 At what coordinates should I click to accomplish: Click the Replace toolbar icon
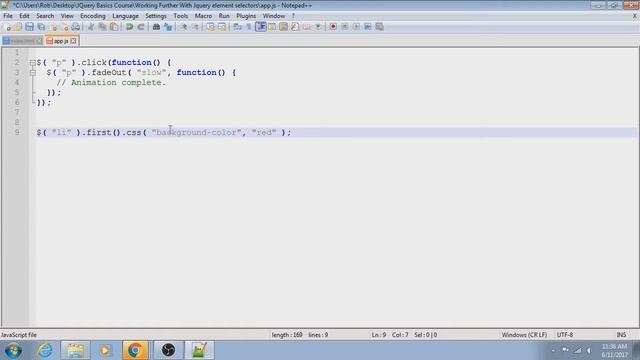pos(168,27)
